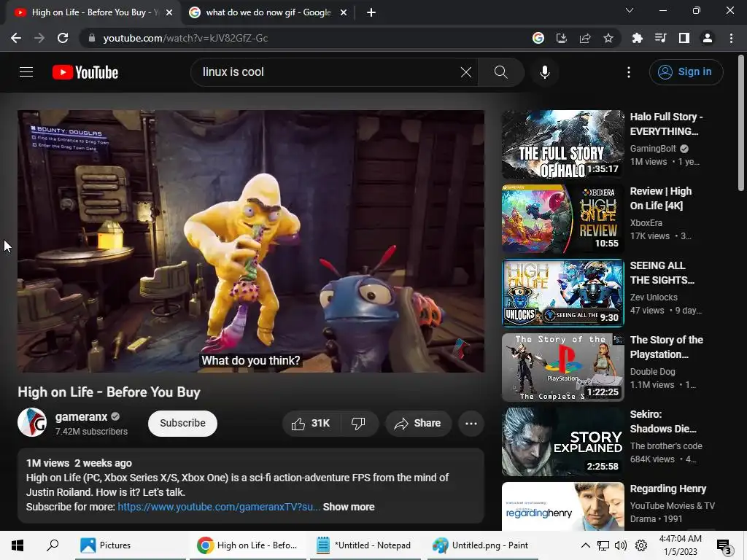Click the Chrome address bar URL
Image resolution: width=747 pixels, height=560 pixels.
click(x=186, y=38)
